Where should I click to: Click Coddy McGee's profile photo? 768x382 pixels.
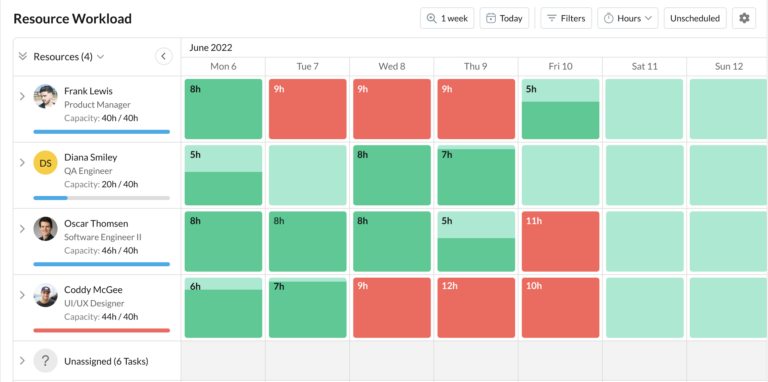click(46, 295)
